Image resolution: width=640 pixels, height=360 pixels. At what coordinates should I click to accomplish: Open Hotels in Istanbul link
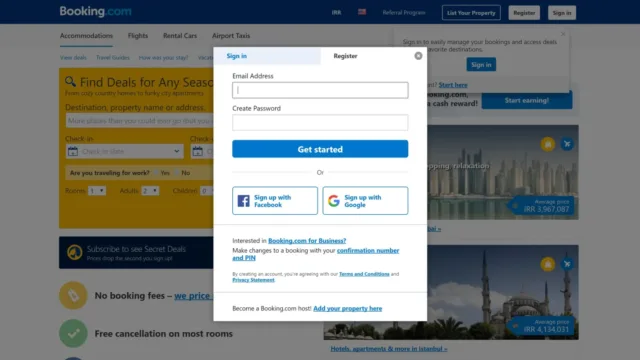coord(389,349)
